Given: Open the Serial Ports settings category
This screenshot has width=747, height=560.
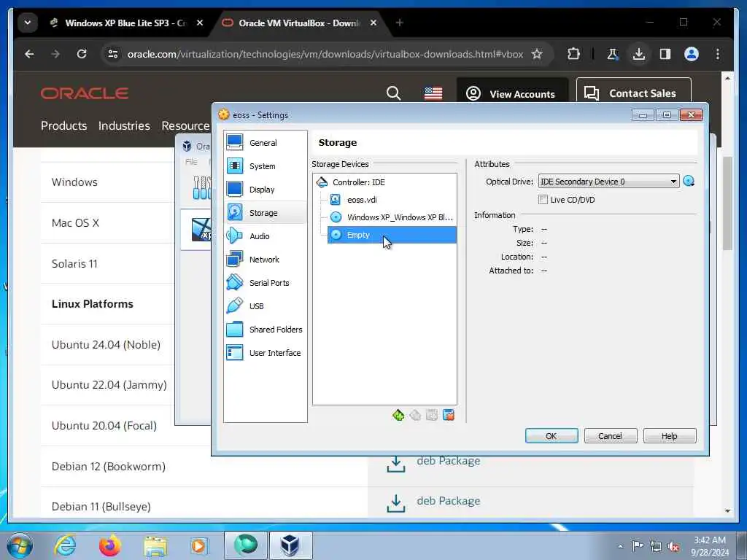Looking at the screenshot, I should (x=265, y=282).
